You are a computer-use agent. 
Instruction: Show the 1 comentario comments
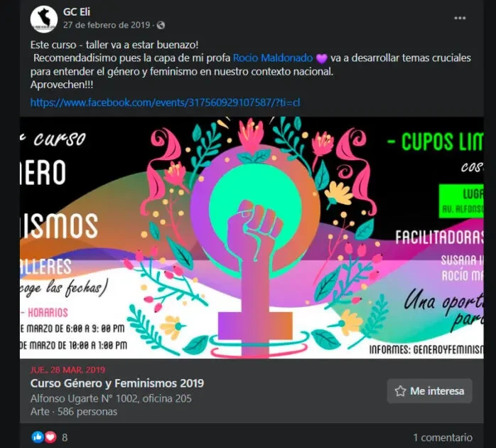443,437
